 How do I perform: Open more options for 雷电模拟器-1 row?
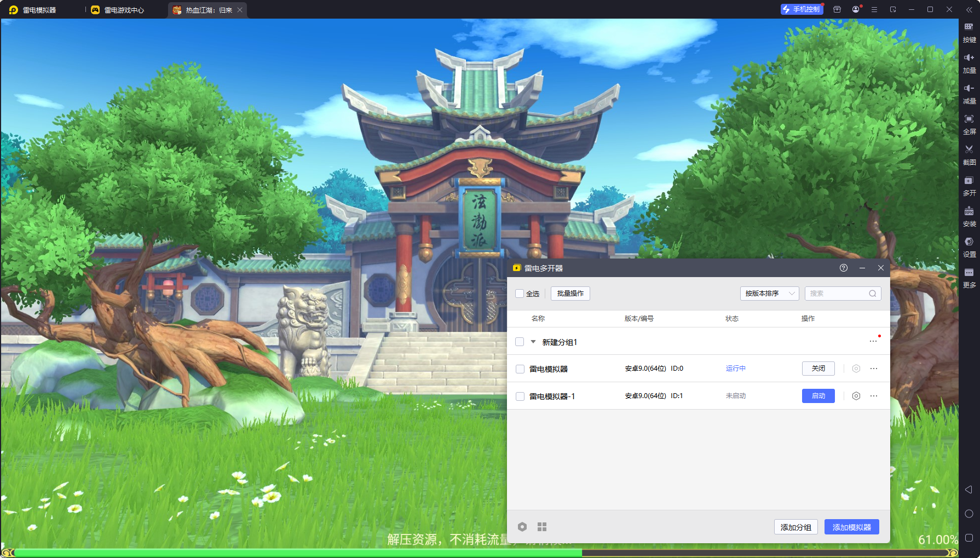874,396
